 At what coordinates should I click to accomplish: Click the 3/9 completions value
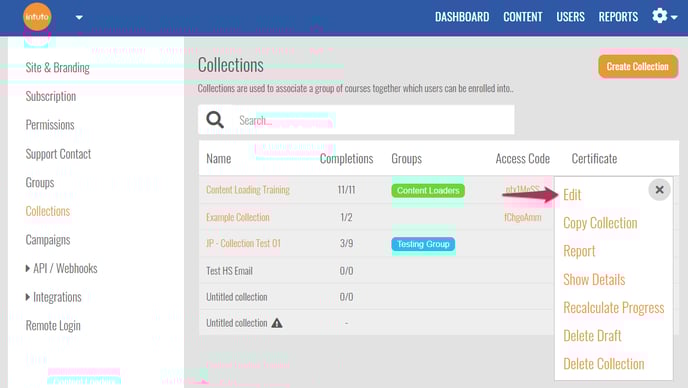pyautogui.click(x=346, y=243)
